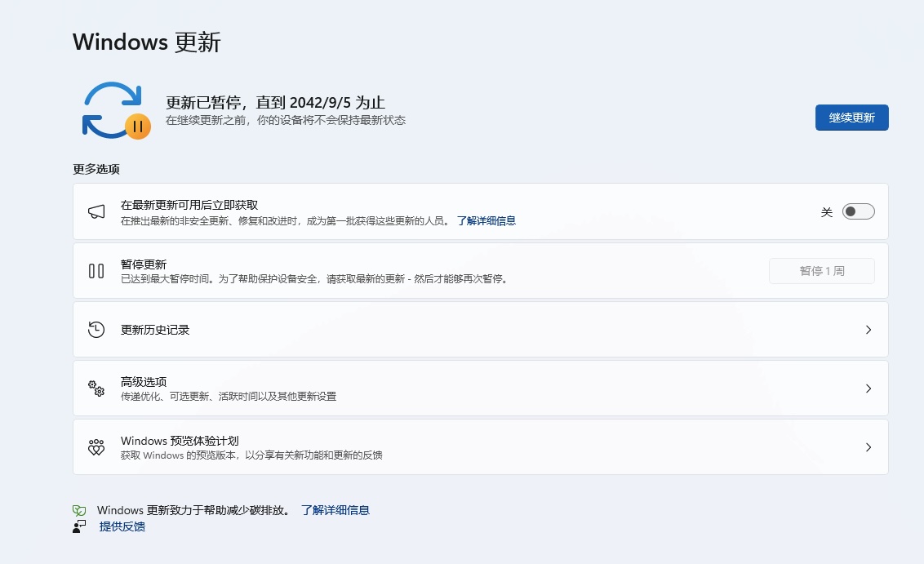This screenshot has height=564, width=924.
Task: Click the 提供反馈 link
Action: coord(122,526)
